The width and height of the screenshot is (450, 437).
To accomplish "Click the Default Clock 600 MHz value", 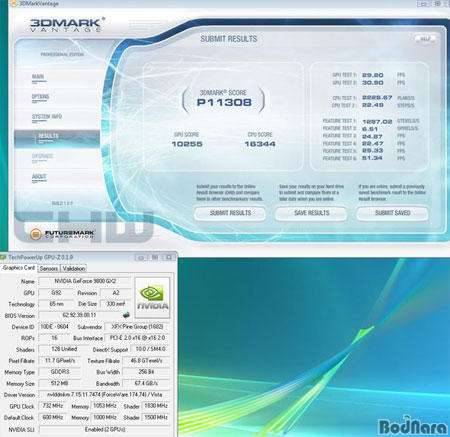I will [53, 417].
